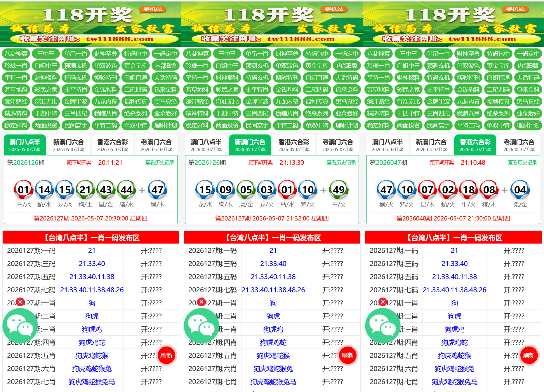Open the 手机站 badge in the right banner
544x392 pixels.
515,9
